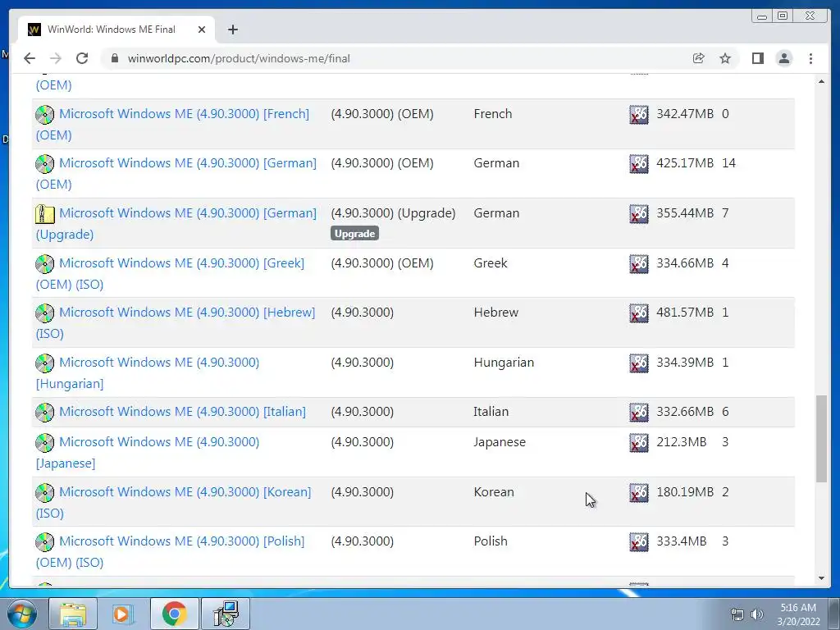Click the 180.19MB size in Korean row
The image size is (840, 630).
pos(685,492)
